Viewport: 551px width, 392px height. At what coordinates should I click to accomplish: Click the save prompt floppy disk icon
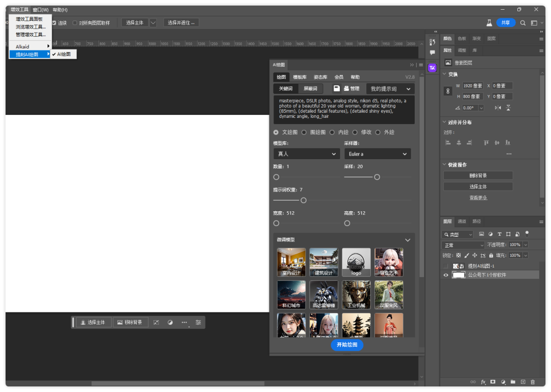(337, 89)
